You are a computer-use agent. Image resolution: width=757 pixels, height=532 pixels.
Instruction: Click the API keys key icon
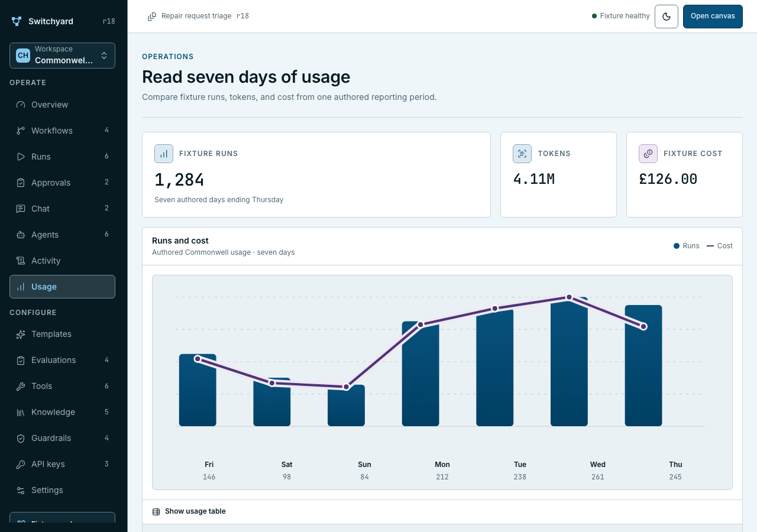tap(21, 464)
